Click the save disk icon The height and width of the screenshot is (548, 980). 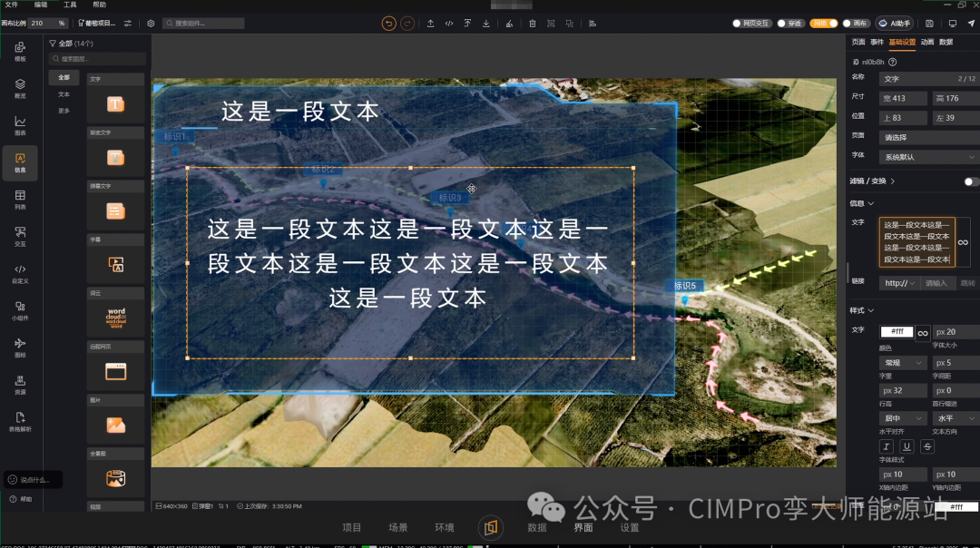coord(929,23)
